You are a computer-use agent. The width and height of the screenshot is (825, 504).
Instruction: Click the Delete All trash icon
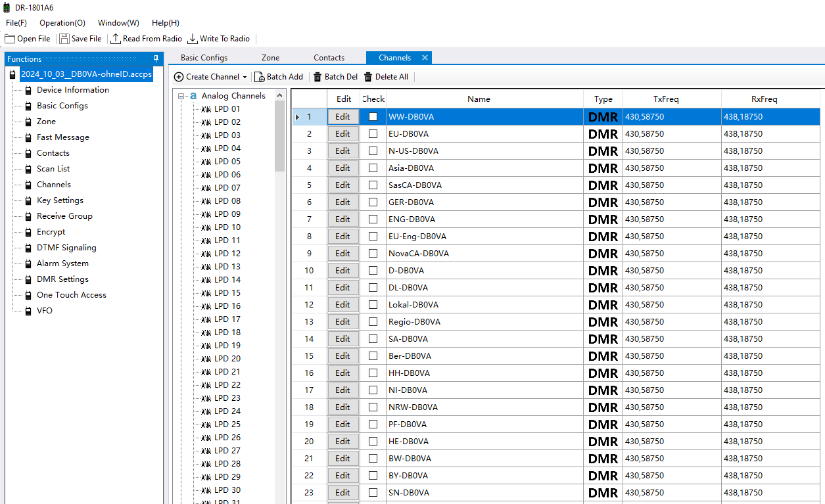coord(368,77)
